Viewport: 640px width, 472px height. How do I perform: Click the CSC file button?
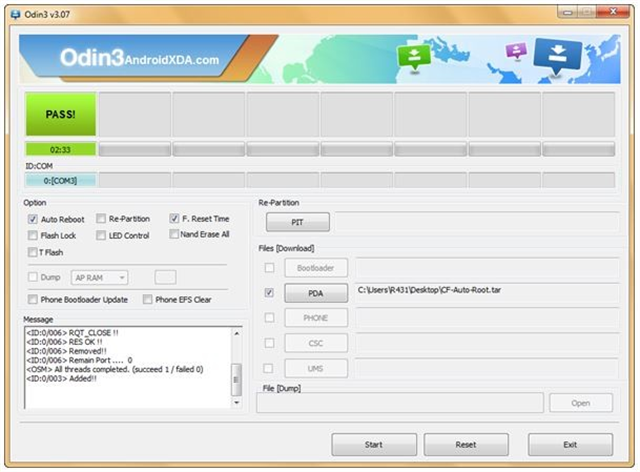point(316,343)
